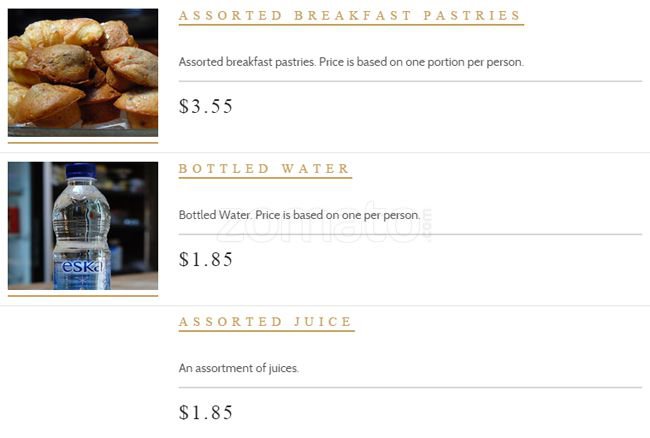Select the Bottled Water description text
The height and width of the screenshot is (438, 650).
pos(299,215)
